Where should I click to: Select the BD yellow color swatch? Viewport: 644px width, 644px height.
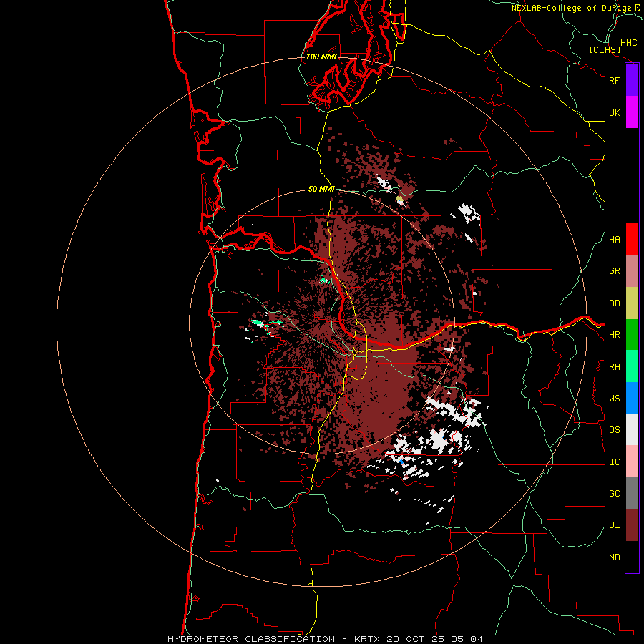tap(632, 303)
